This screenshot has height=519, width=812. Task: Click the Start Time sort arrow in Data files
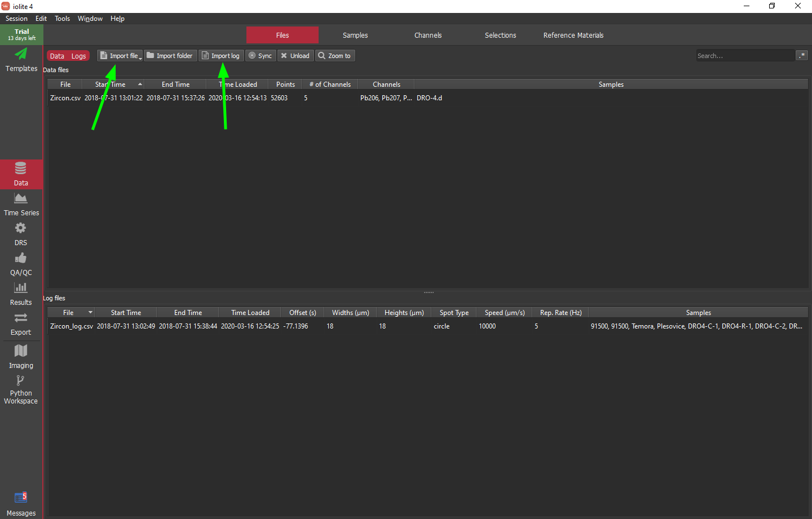(140, 85)
